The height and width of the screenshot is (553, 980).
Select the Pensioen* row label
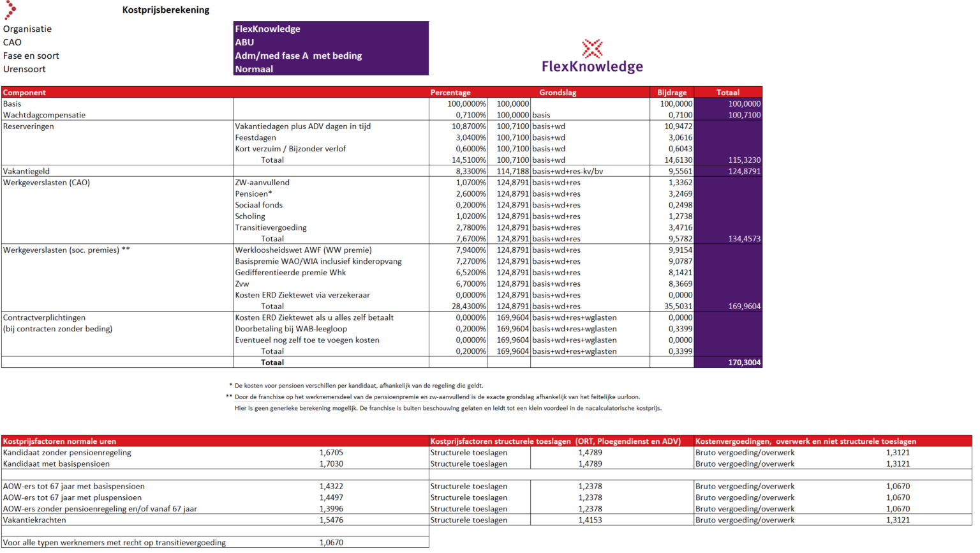click(x=253, y=193)
